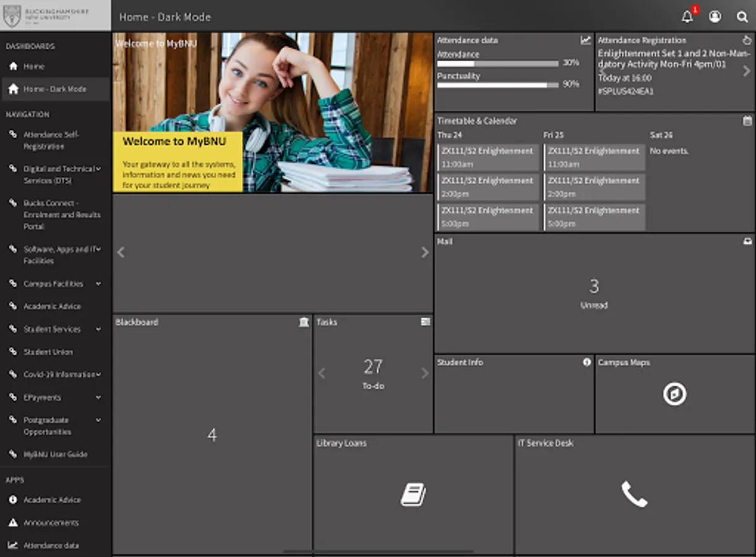
Task: Click Announcements warning triangle icon
Action: pyautogui.click(x=13, y=522)
